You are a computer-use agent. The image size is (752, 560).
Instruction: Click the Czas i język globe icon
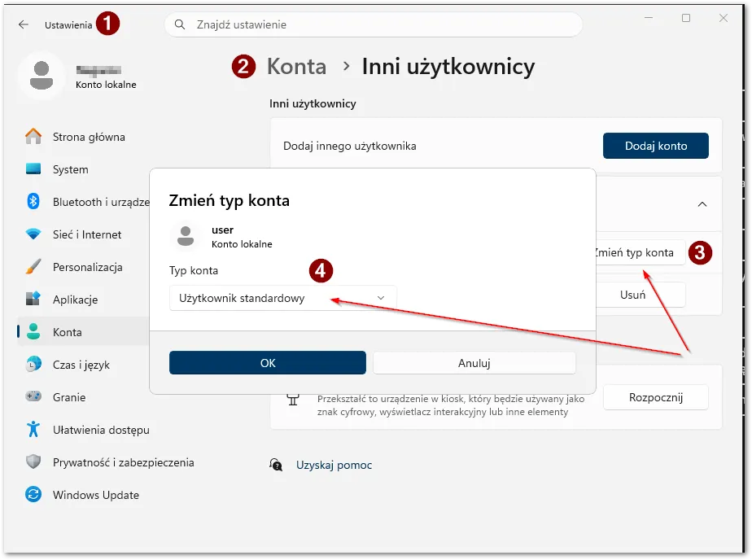click(x=33, y=365)
